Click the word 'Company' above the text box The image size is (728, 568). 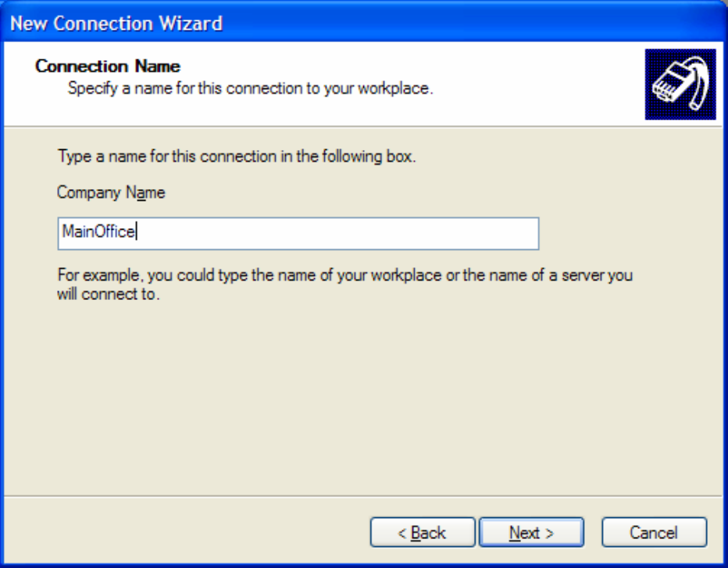[x=89, y=192]
